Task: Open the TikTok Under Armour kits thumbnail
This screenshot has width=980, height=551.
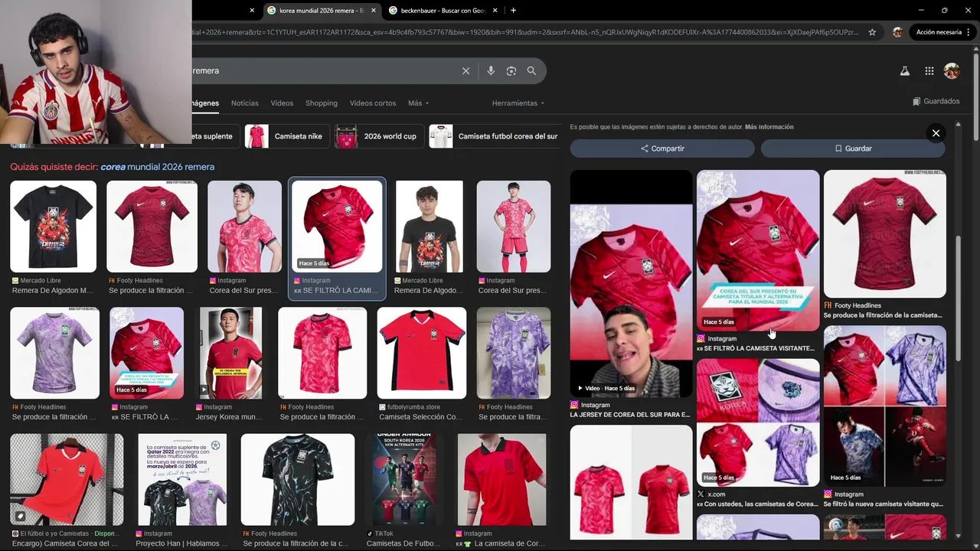Action: pyautogui.click(x=403, y=479)
